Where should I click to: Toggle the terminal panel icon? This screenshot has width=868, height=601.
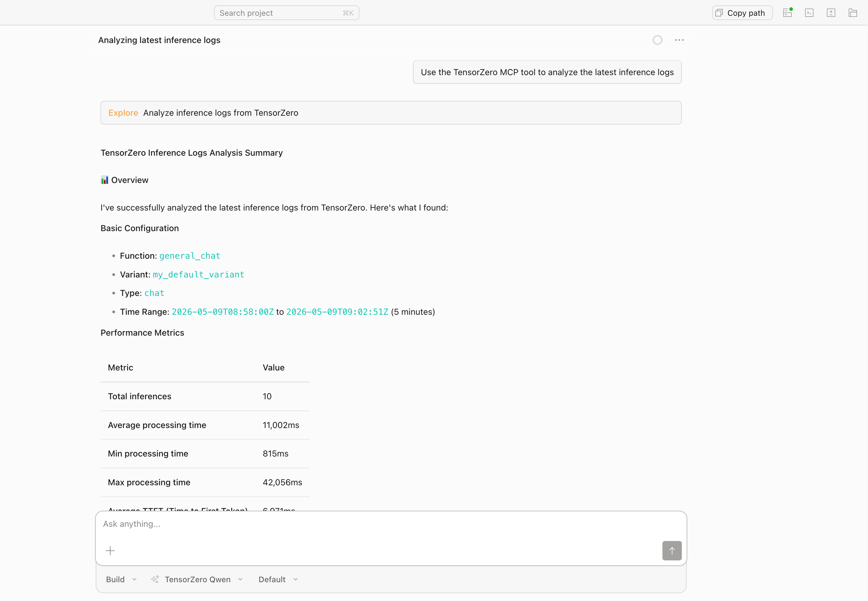click(x=809, y=13)
